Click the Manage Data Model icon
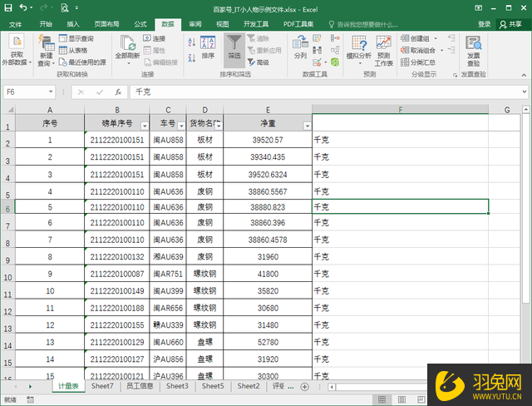This screenshot has width=532, height=406. click(x=335, y=62)
